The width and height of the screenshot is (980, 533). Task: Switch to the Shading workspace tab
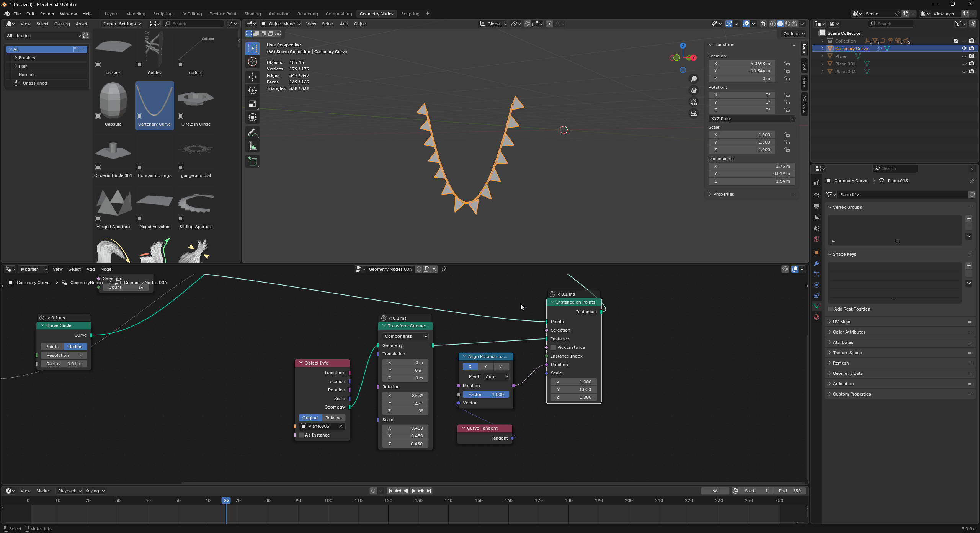pyautogui.click(x=252, y=14)
